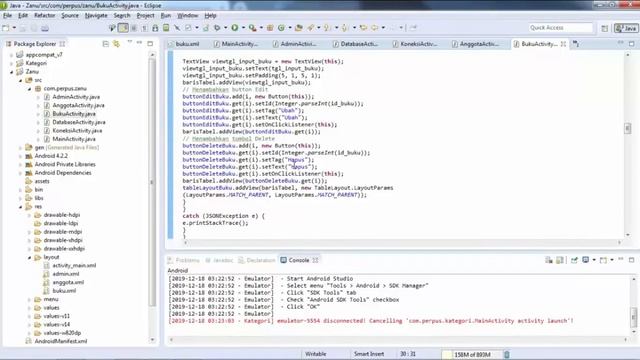The image size is (640, 360).
Task: Click the console vertical scrollbar thumb
Action: coord(633,316)
